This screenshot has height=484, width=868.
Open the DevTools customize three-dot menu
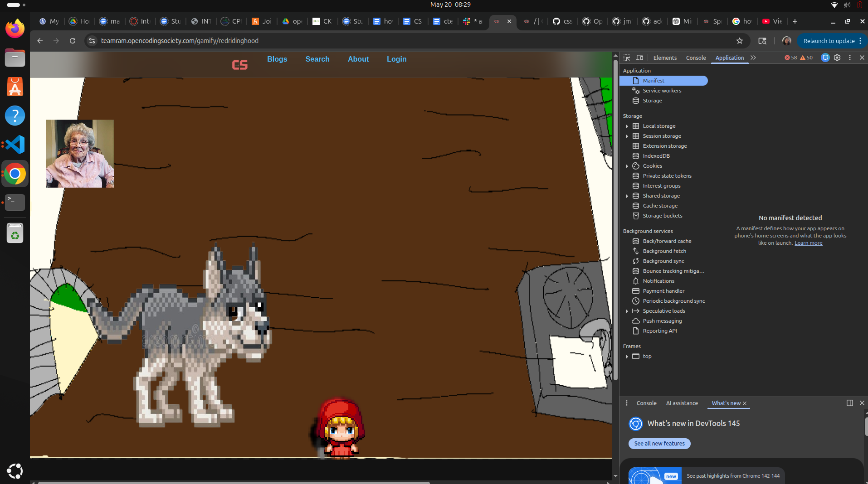tap(850, 58)
